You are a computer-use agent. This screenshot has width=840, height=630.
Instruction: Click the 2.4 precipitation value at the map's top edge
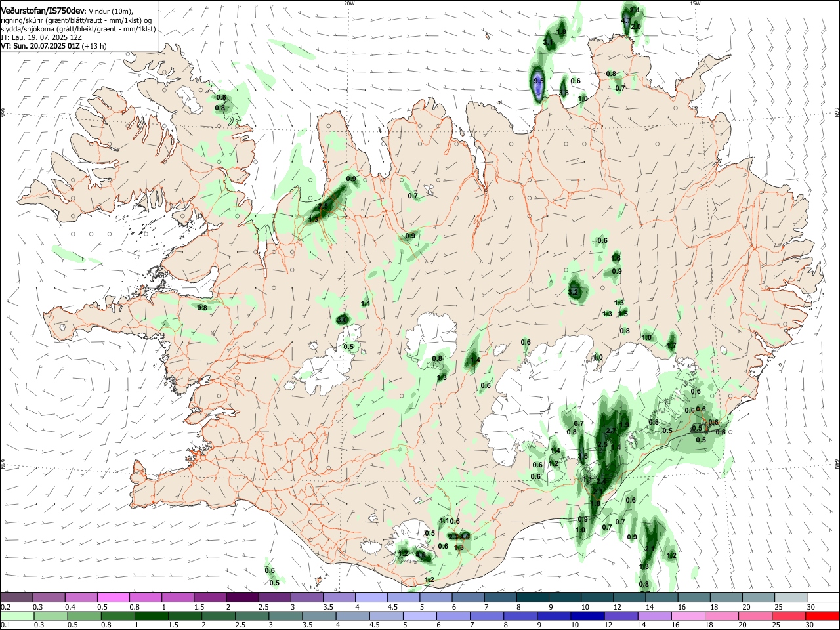(x=634, y=10)
